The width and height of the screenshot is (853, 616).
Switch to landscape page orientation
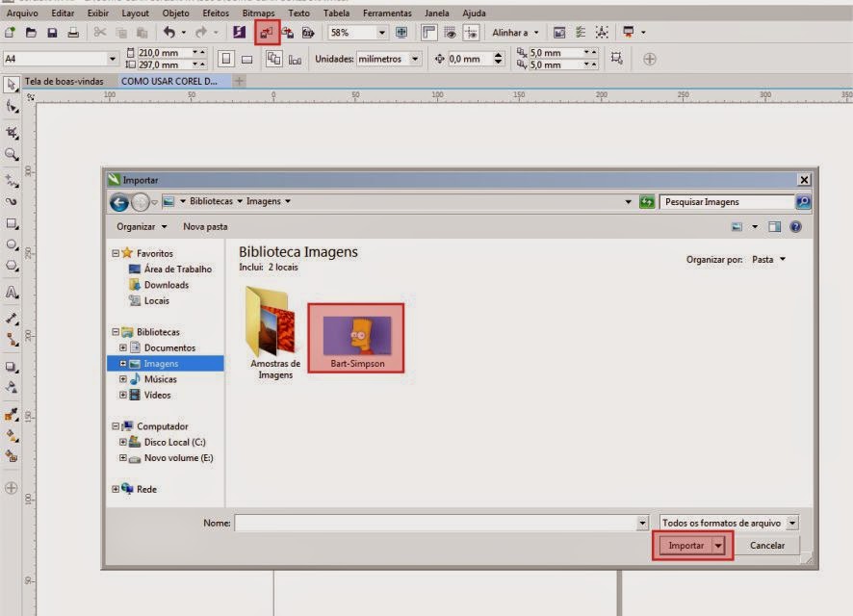[x=248, y=58]
